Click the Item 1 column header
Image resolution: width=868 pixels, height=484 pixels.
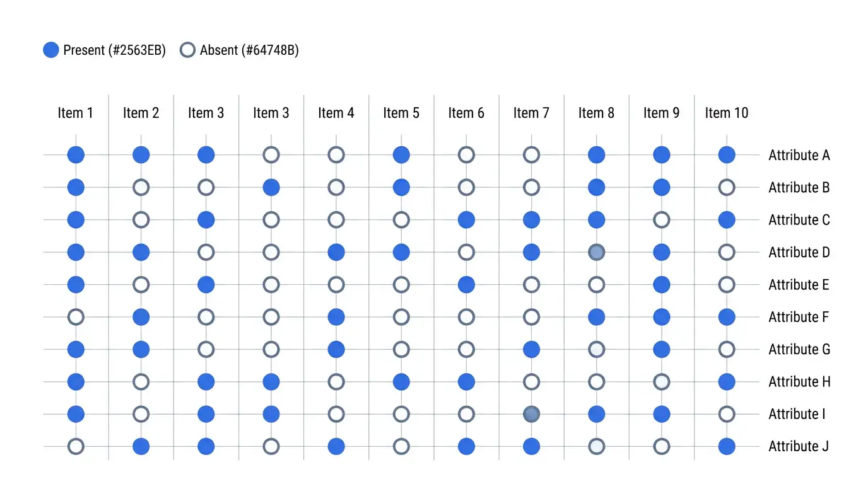pos(76,113)
